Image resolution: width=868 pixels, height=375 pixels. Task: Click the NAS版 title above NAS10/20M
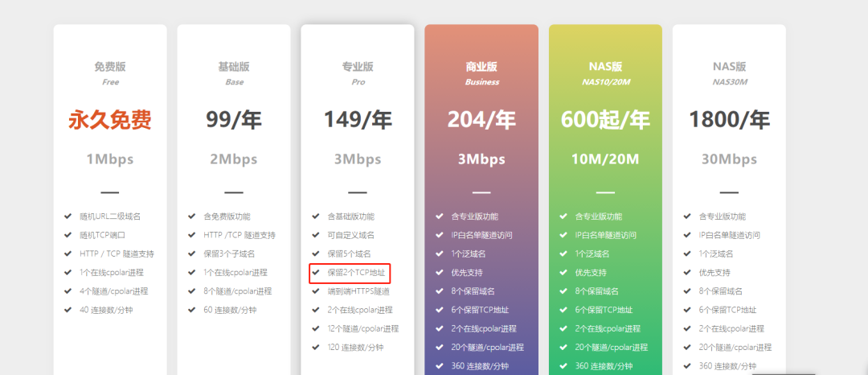pos(606,67)
